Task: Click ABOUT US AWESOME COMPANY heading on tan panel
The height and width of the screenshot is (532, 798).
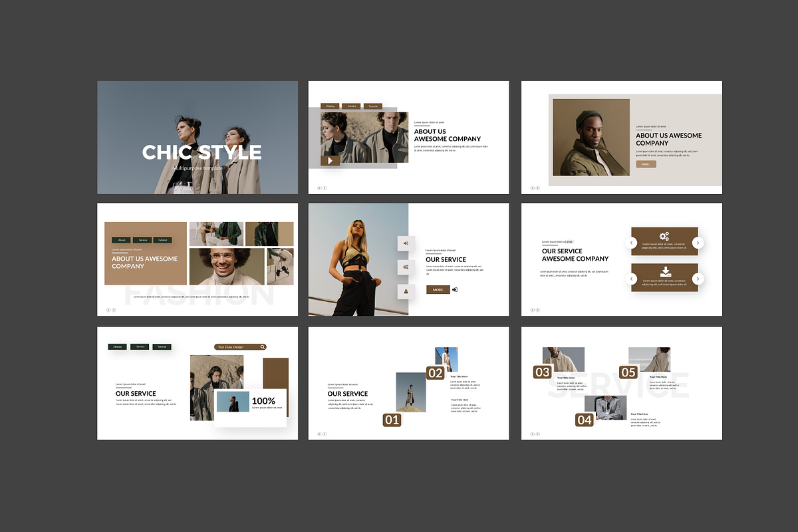Action: coord(145,263)
